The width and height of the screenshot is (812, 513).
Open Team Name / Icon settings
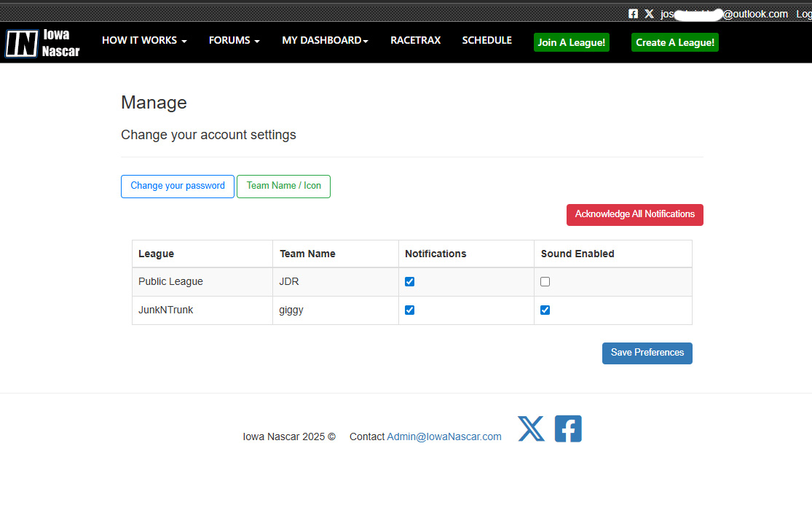[284, 186]
